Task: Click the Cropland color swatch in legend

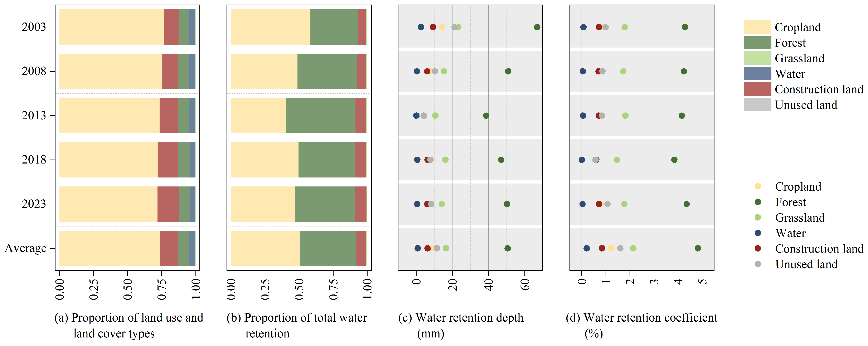Action: (757, 27)
